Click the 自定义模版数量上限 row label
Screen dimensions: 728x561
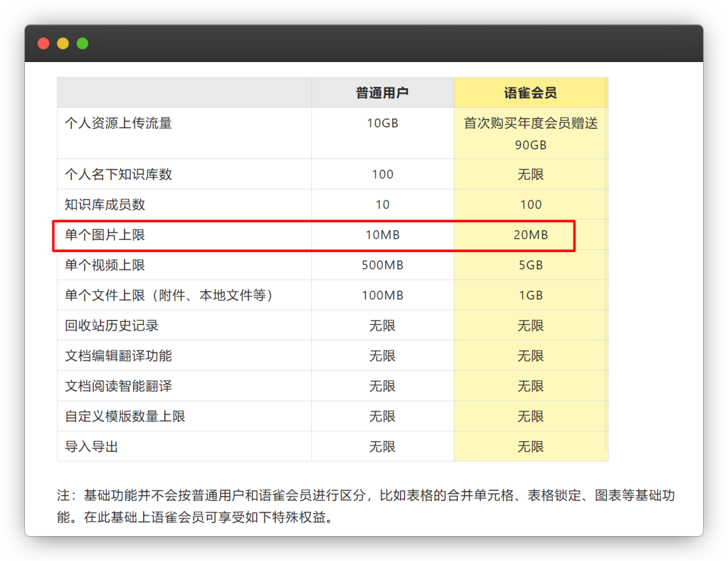[x=125, y=416]
